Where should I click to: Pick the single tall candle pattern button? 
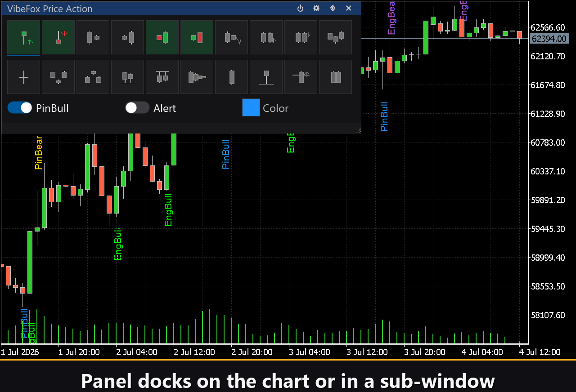pos(232,77)
